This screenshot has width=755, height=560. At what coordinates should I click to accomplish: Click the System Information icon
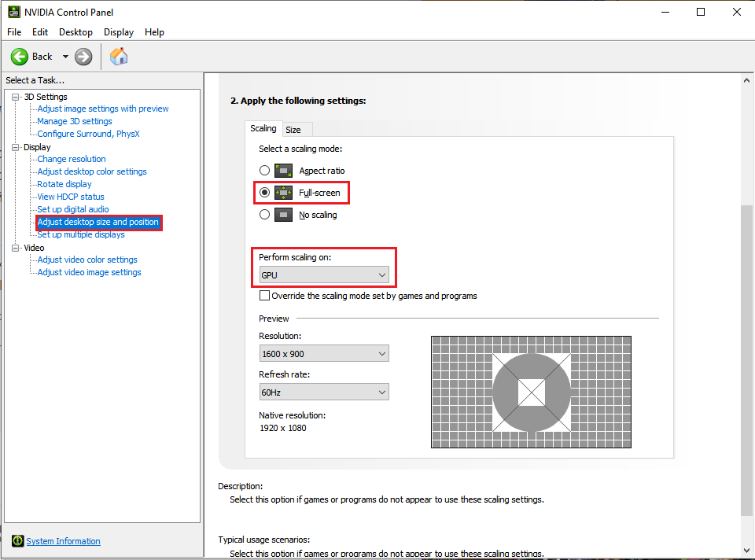click(18, 541)
